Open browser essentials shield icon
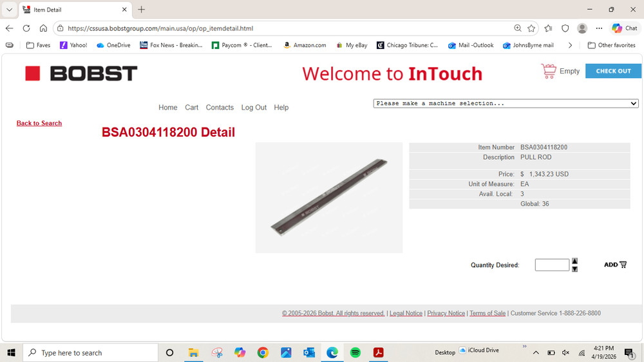Image resolution: width=644 pixels, height=362 pixels. coord(565,28)
